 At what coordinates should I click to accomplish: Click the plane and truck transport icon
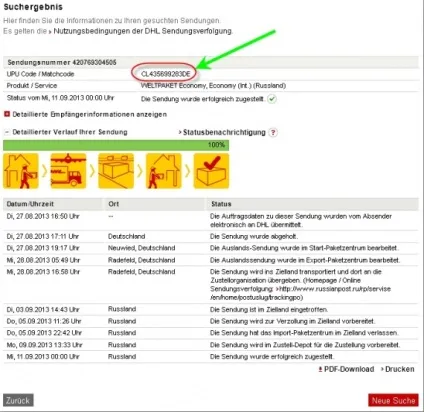click(68, 171)
